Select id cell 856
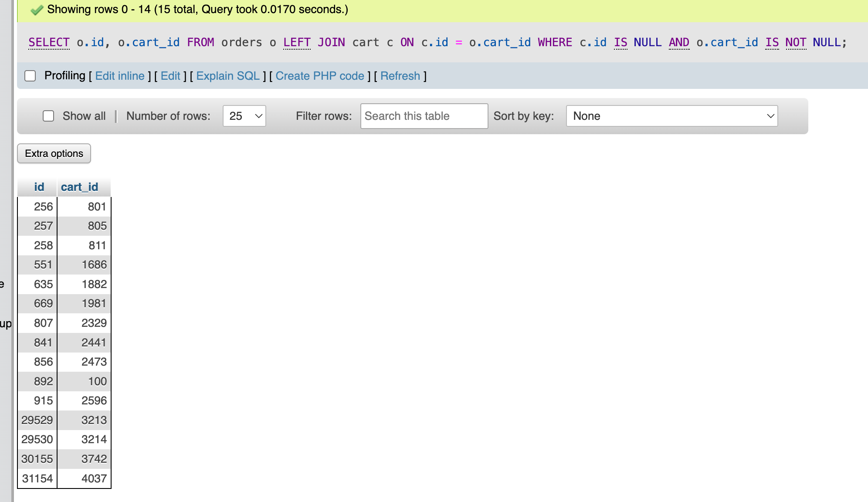 (x=37, y=362)
